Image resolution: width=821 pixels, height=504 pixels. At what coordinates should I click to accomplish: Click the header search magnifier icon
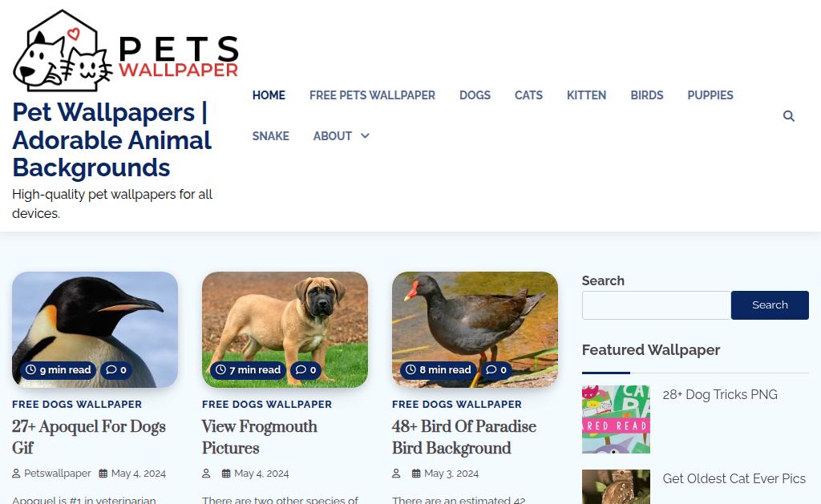pyautogui.click(x=789, y=115)
